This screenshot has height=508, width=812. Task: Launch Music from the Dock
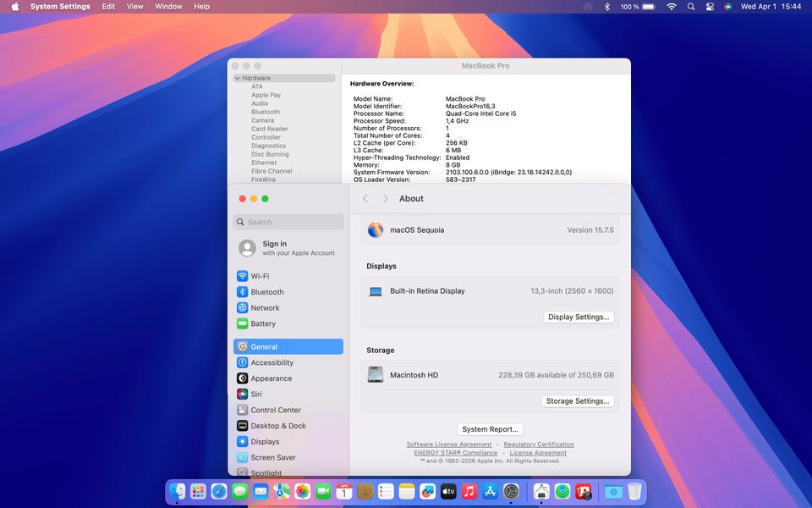pyautogui.click(x=469, y=491)
